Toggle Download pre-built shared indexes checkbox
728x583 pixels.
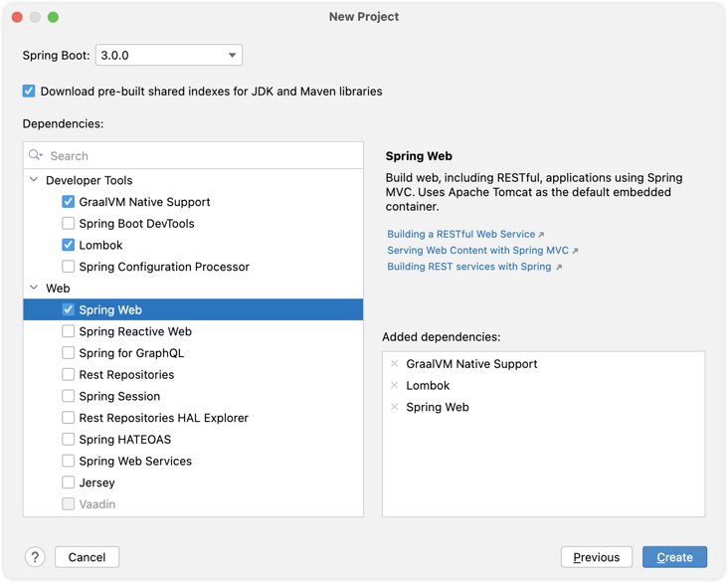[x=29, y=92]
